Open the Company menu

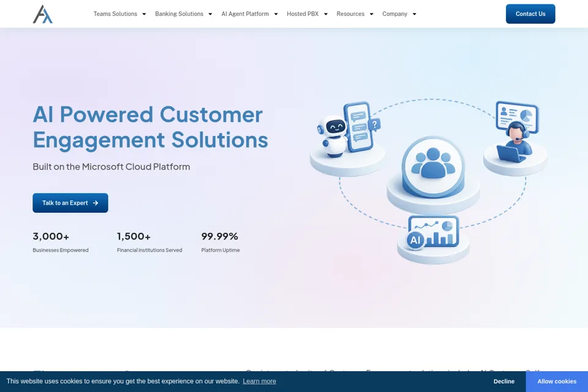[x=394, y=14]
